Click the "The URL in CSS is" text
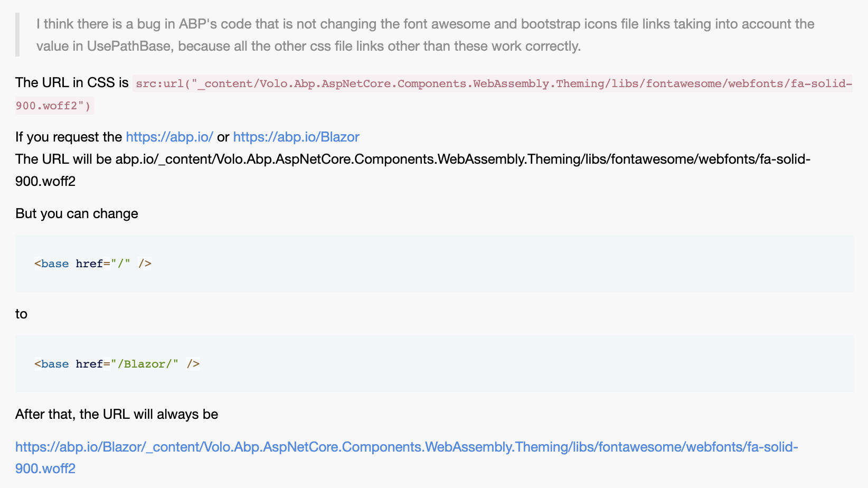 (x=72, y=83)
